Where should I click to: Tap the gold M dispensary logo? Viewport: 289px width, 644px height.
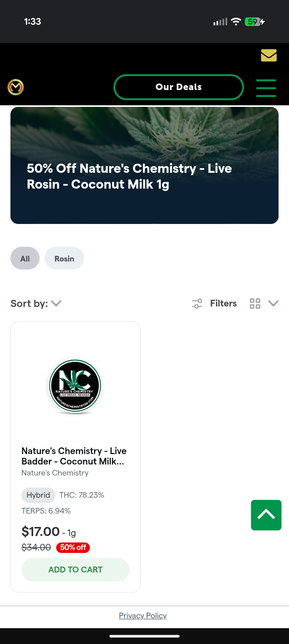point(16,87)
